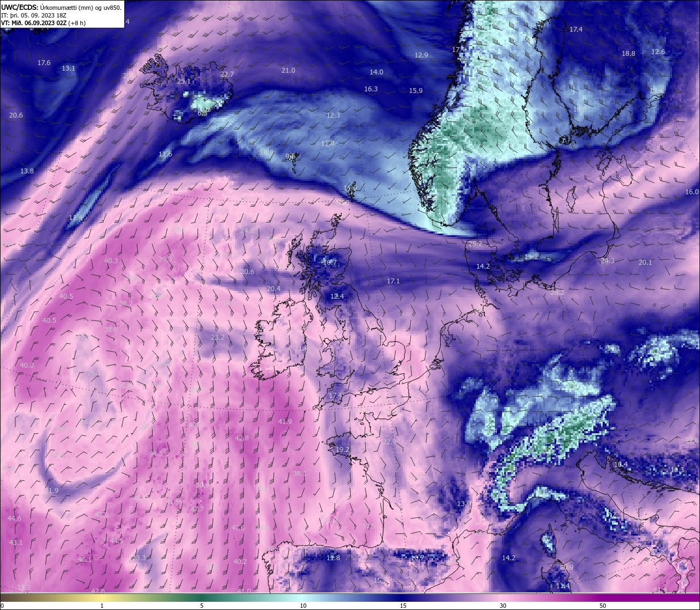Click the map value 20.4
The image size is (700, 610).
273,289
